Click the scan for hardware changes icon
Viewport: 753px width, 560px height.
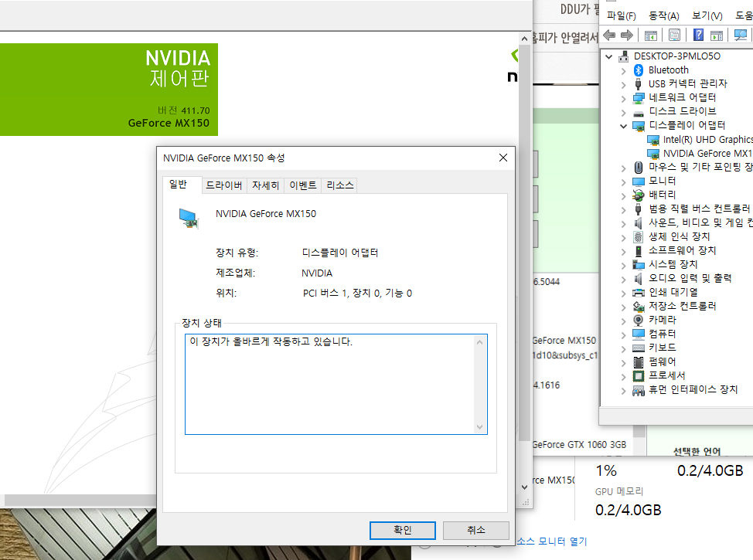click(741, 35)
